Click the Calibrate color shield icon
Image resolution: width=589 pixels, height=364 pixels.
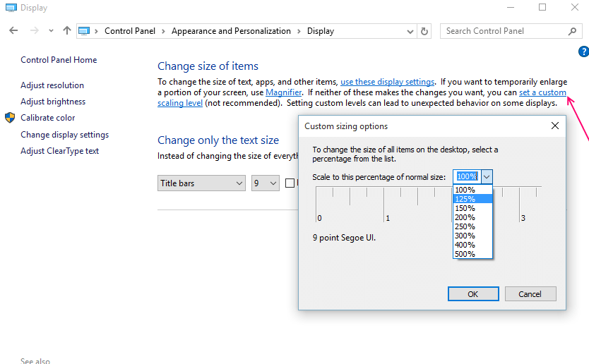(10, 118)
